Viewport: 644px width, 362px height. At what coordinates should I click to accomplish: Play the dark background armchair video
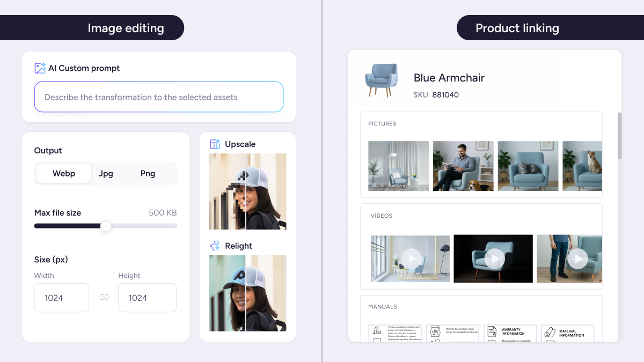pyautogui.click(x=493, y=258)
